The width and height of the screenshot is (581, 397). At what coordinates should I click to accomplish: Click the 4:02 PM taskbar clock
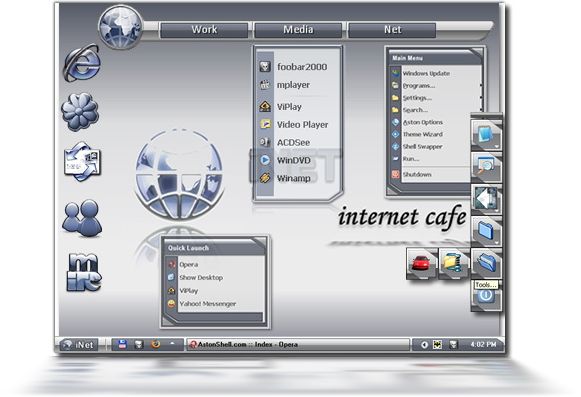click(483, 344)
